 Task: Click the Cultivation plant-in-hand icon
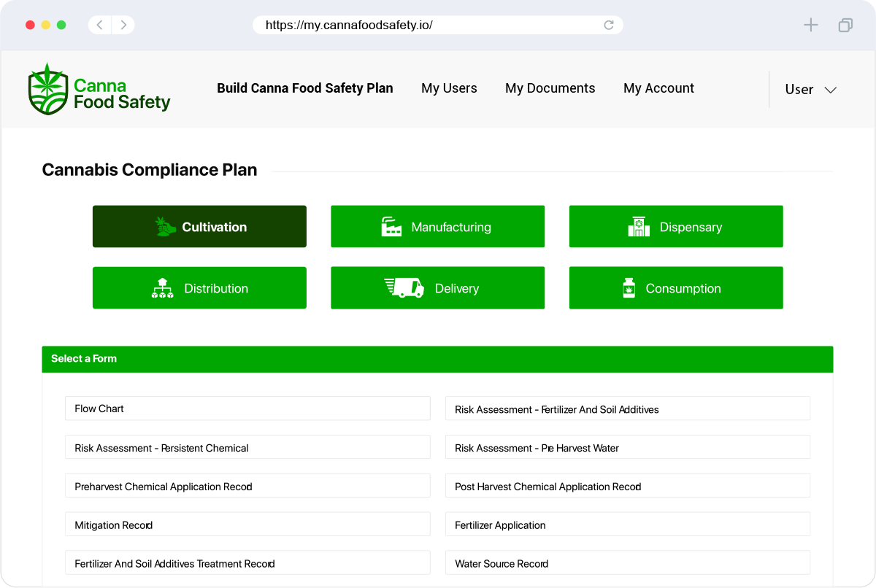[x=166, y=227]
